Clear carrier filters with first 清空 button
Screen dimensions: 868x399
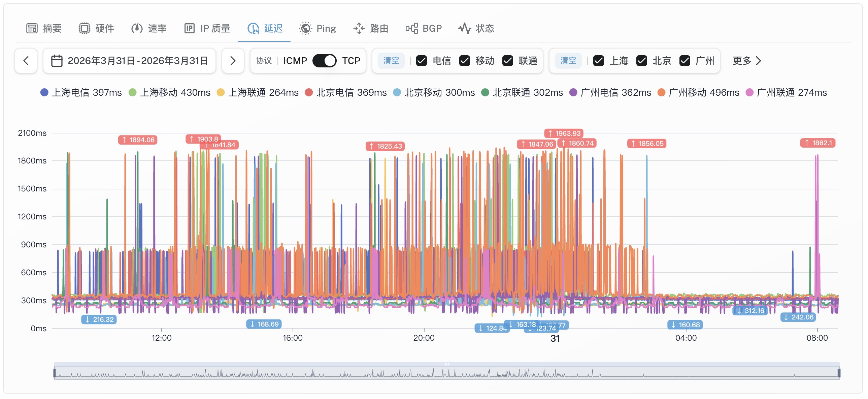[x=391, y=61]
